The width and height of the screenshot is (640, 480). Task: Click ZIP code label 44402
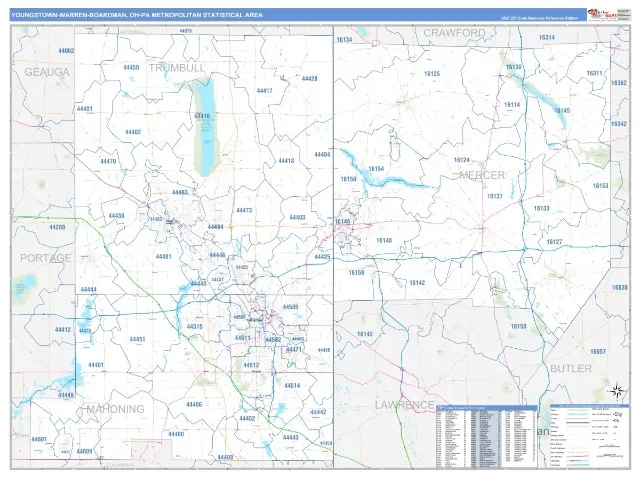click(x=133, y=132)
